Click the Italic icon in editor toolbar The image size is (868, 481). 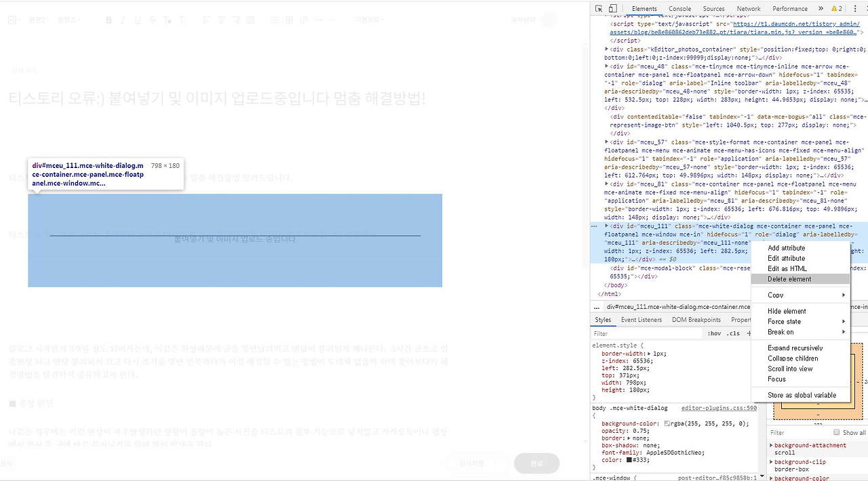pyautogui.click(x=123, y=20)
